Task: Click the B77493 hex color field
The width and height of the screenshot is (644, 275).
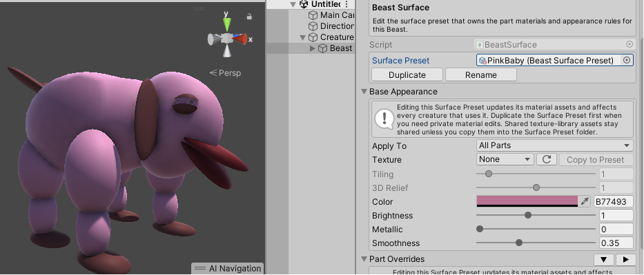Action: point(614,202)
